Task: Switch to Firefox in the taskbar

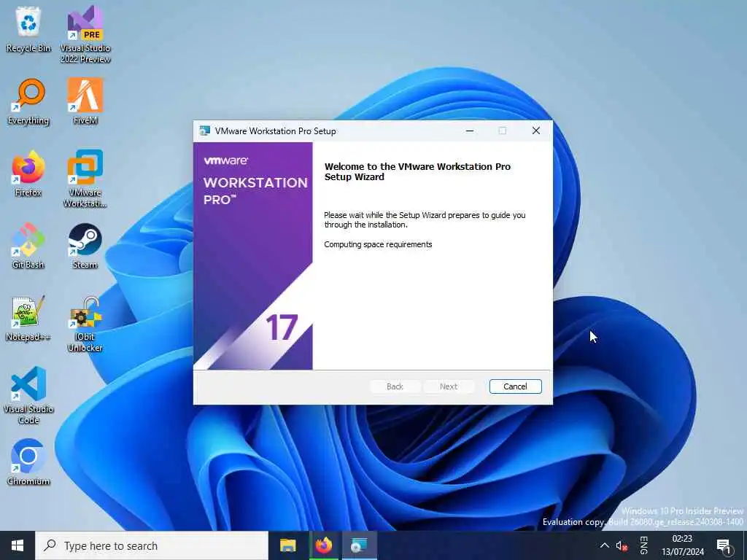Action: [323, 545]
